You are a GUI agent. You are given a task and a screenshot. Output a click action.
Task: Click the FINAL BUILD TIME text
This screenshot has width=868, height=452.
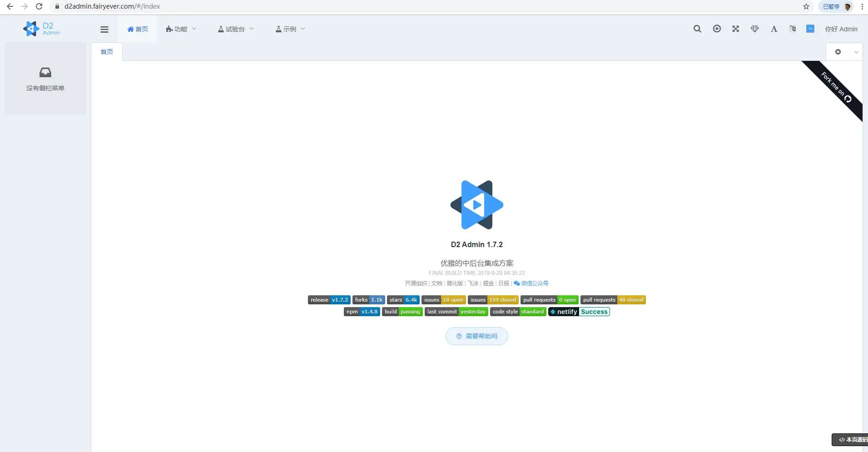(x=477, y=273)
